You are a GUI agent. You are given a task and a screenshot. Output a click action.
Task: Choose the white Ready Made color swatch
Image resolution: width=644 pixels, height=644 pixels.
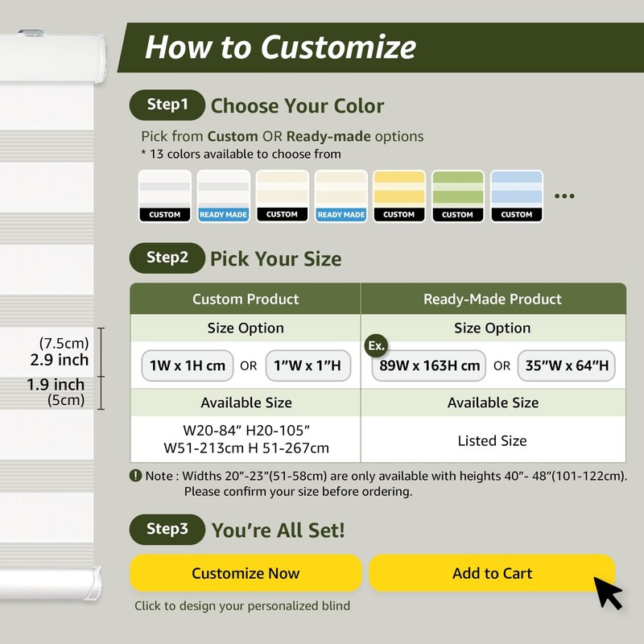(x=224, y=196)
